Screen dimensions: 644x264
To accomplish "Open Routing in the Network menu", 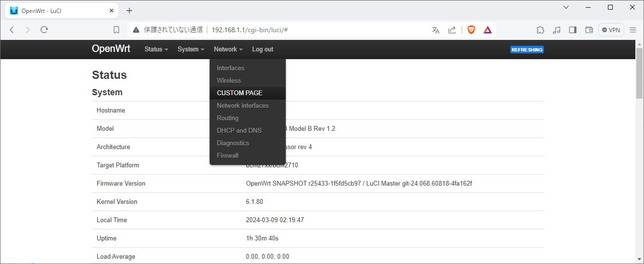I will (248, 118).
